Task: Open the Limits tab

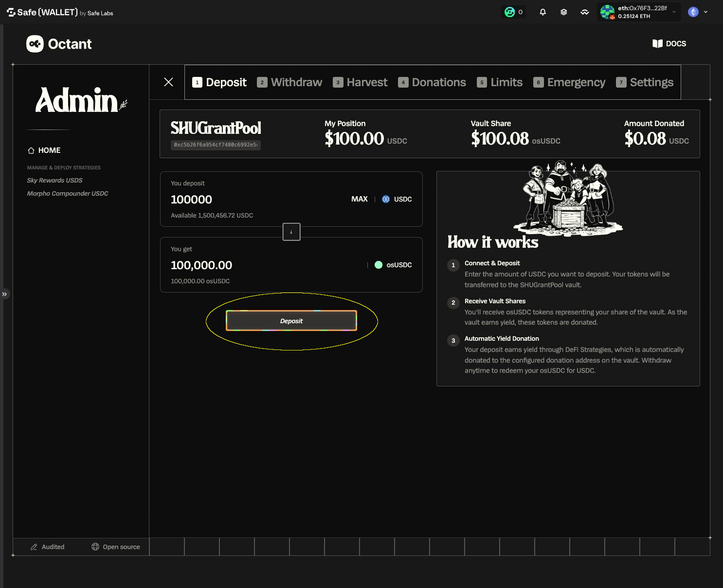Action: 500,82
